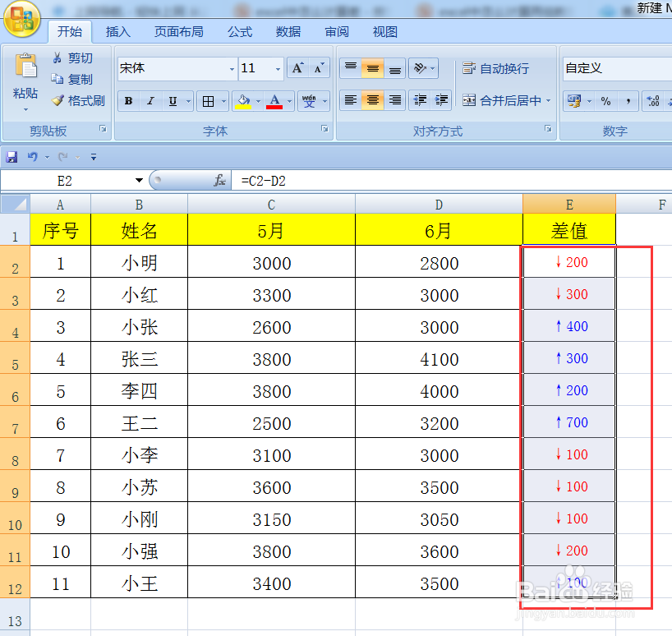Click the Select All corner button

coord(15,204)
